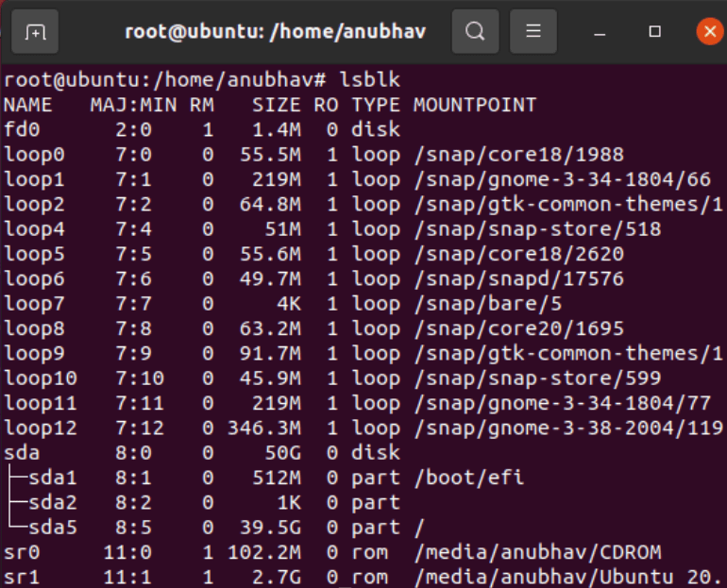
Task: Click the /snap/gnome-3-34-1804/77 mountpoint
Action: click(x=563, y=403)
